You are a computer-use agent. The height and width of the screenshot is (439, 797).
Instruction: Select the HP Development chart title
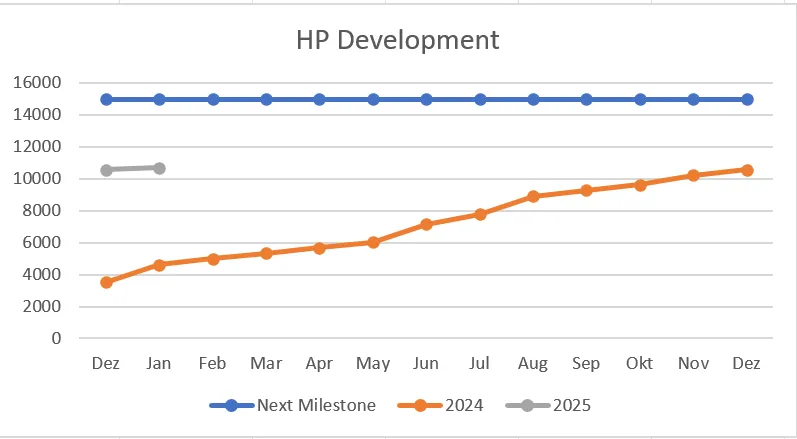pos(397,40)
